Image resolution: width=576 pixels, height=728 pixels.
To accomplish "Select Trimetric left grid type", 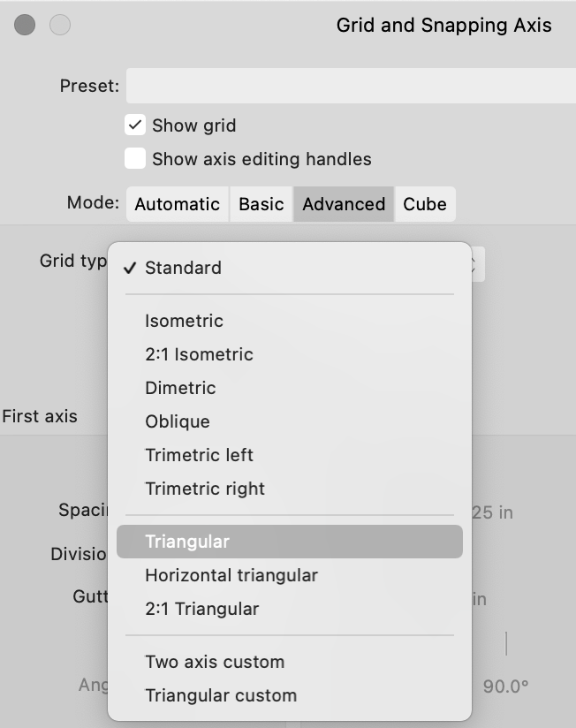I will [x=199, y=455].
